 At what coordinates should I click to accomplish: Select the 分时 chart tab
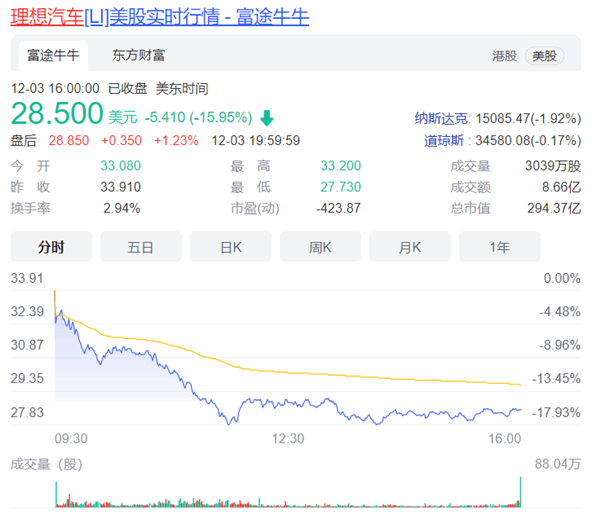coord(51,247)
